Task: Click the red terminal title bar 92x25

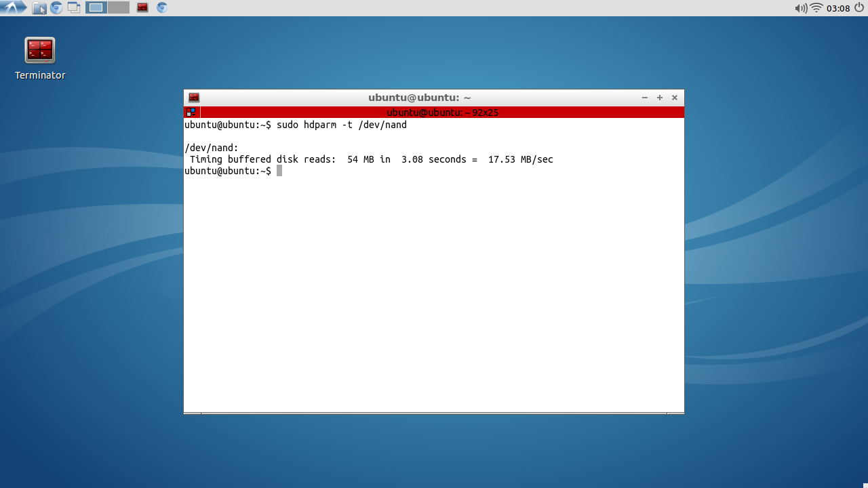Action: pos(442,113)
